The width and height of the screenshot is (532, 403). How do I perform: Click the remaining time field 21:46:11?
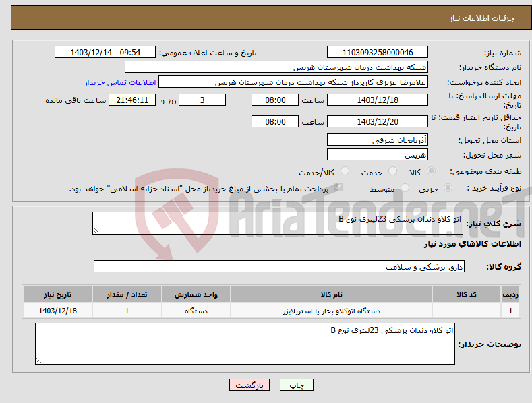pos(132,100)
